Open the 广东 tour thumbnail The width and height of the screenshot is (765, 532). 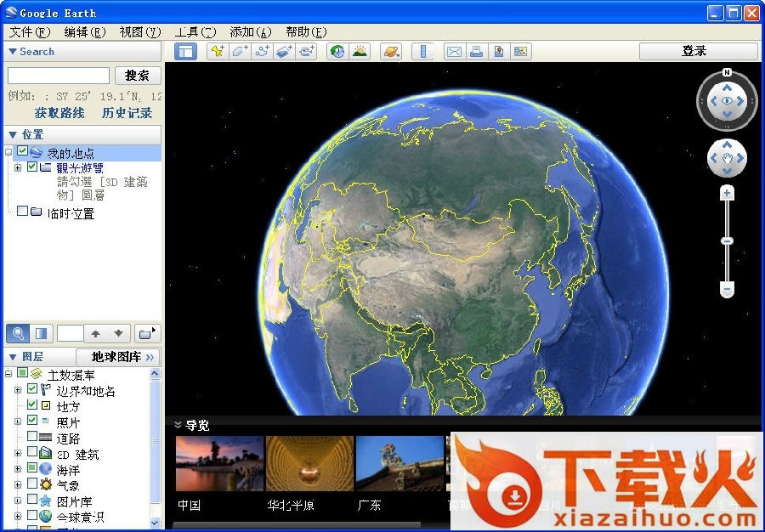400,463
